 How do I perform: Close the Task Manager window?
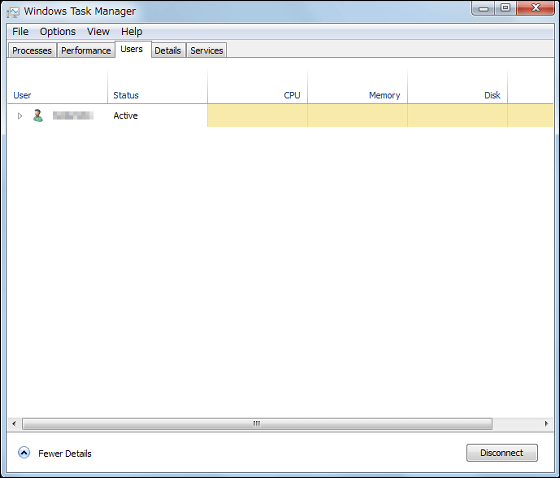(x=535, y=8)
